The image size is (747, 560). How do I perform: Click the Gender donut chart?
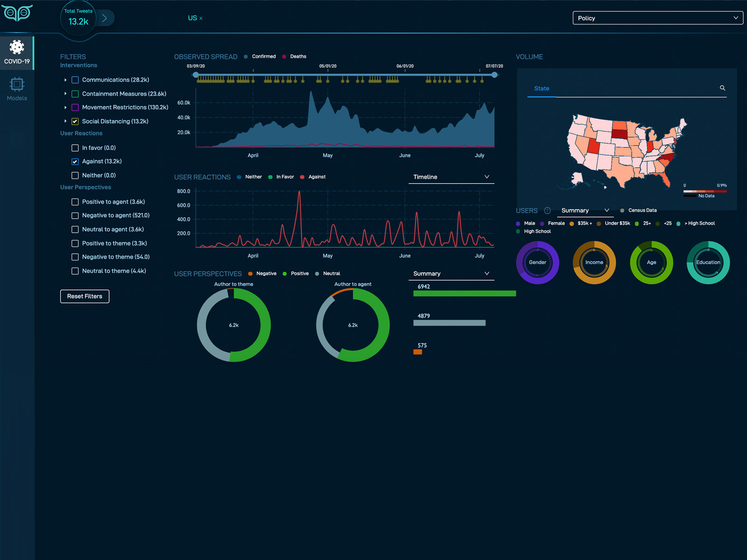tap(537, 262)
